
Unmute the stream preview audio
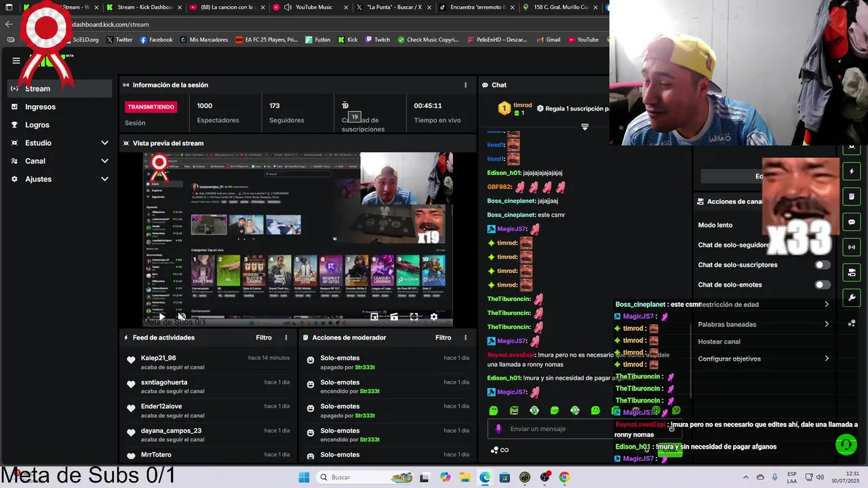(x=181, y=317)
